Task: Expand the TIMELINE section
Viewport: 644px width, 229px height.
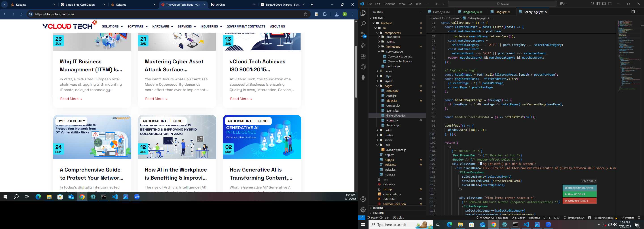Action: click(397, 213)
